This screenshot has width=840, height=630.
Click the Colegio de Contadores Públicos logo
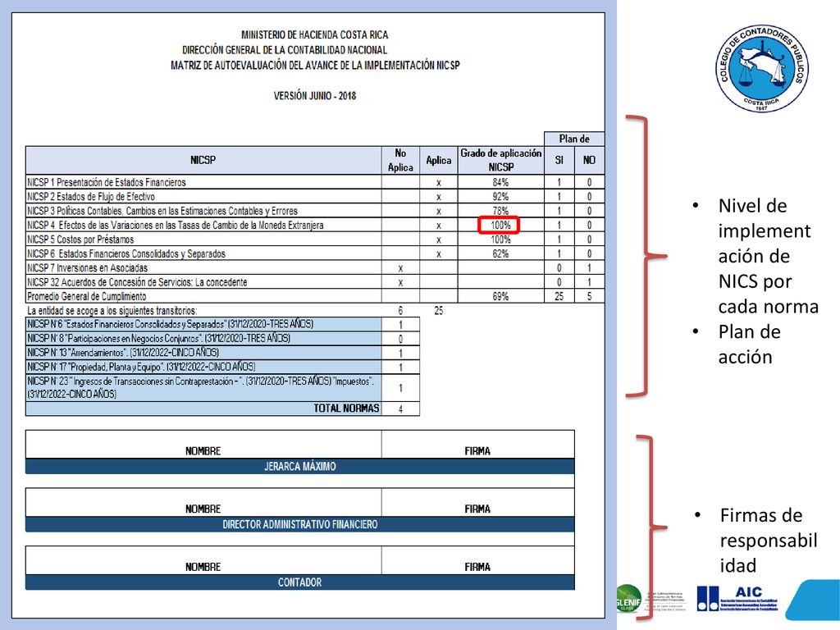[762, 68]
